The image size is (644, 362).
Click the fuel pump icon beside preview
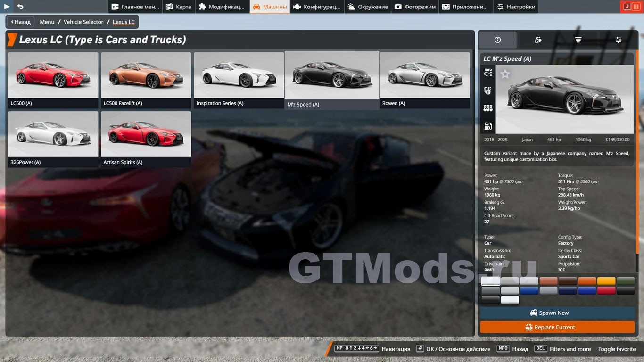488,126
